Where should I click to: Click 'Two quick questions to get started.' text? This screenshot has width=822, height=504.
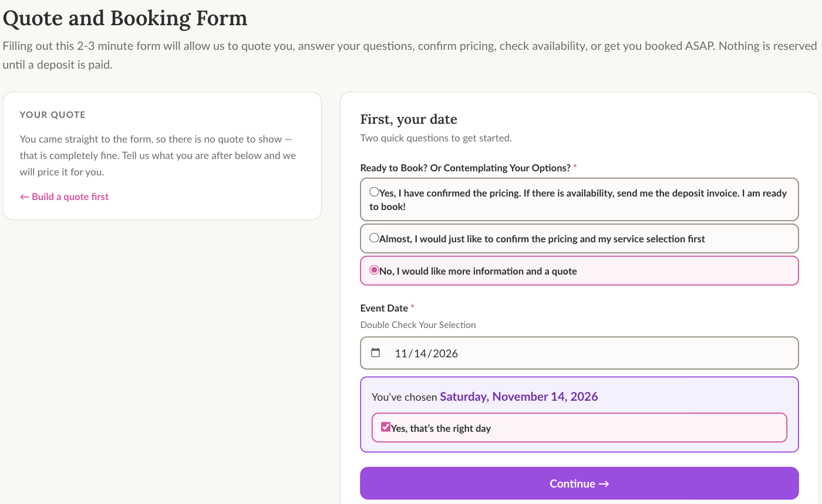tap(436, 138)
